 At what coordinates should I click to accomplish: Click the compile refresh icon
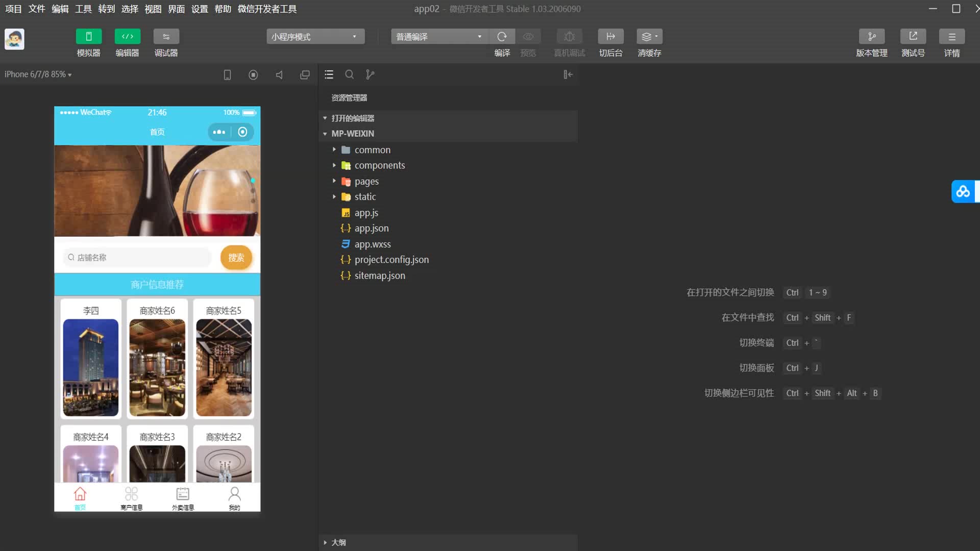pos(502,37)
